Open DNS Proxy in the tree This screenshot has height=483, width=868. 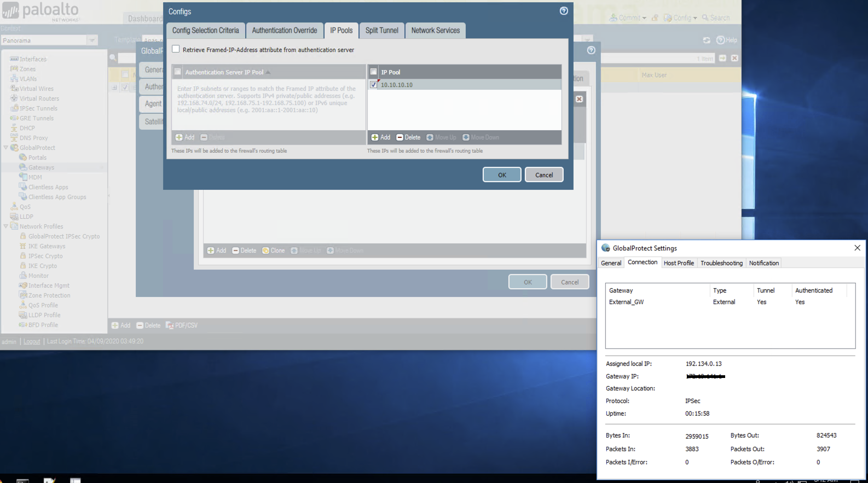click(x=33, y=138)
